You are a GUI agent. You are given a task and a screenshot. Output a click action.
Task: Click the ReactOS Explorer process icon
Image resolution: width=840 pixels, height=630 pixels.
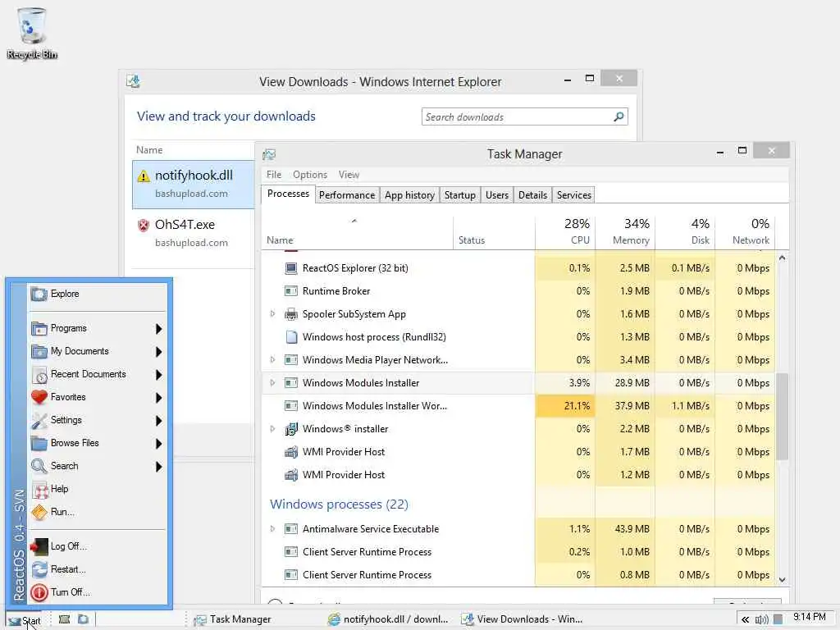[291, 268]
